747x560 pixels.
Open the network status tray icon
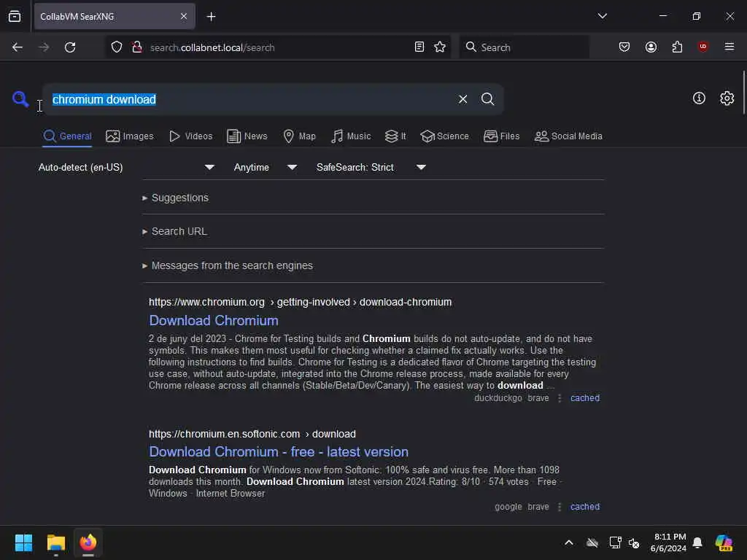[x=615, y=542]
